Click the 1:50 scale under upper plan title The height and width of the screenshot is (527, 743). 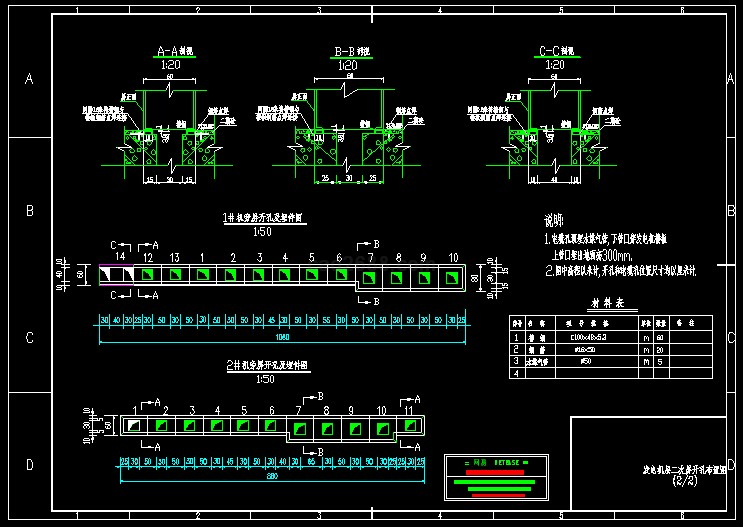coord(263,231)
